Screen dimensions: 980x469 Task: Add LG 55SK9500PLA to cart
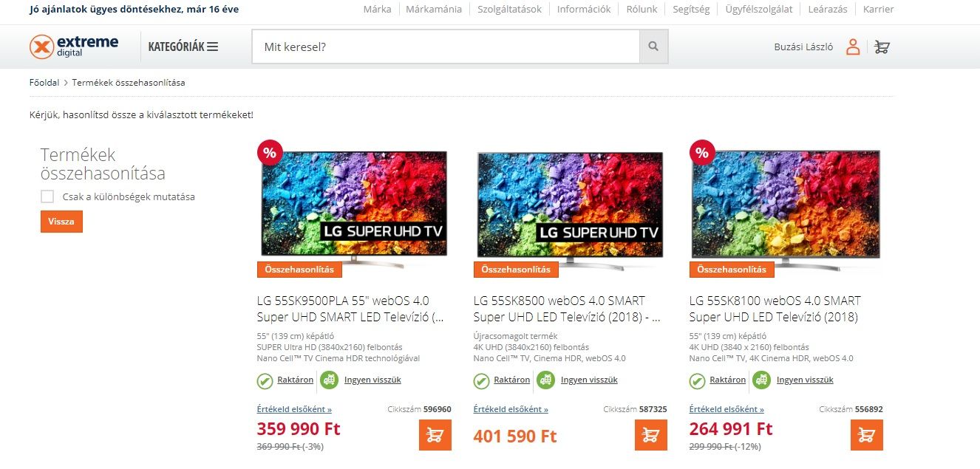(435, 435)
